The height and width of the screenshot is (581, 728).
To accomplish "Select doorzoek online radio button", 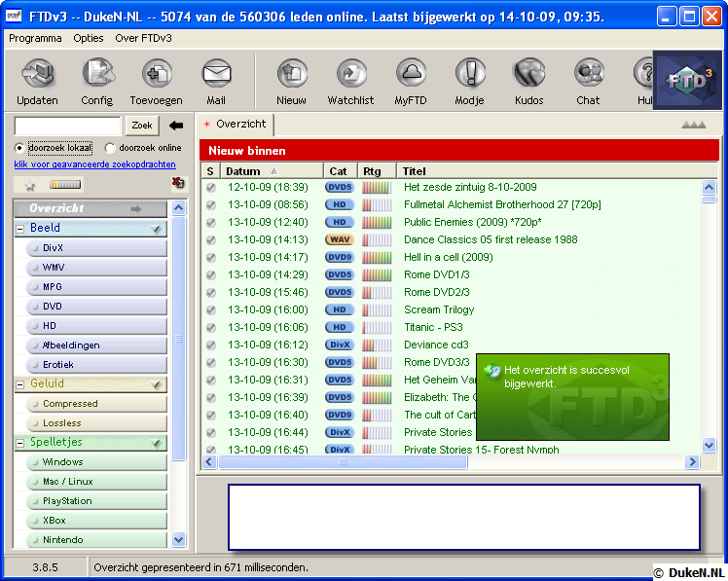I will (x=110, y=148).
